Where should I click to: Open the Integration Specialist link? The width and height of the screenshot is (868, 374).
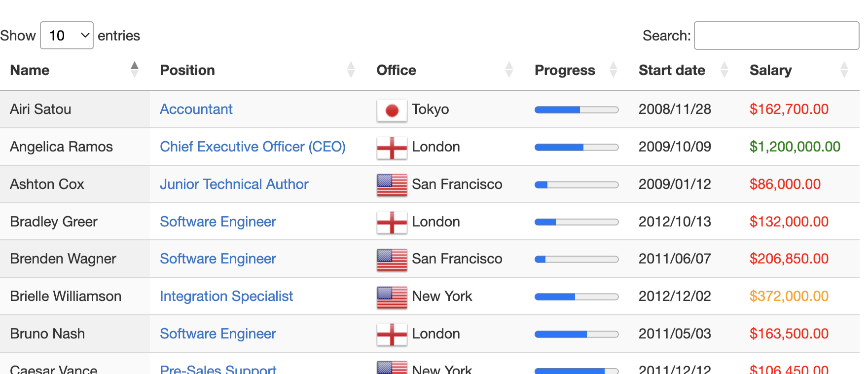226,296
